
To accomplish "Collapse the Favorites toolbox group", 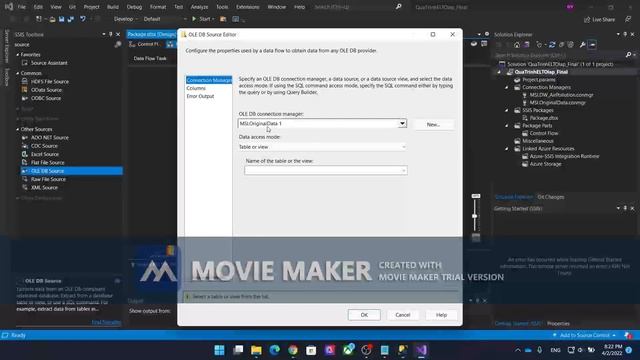I will click(x=18, y=55).
